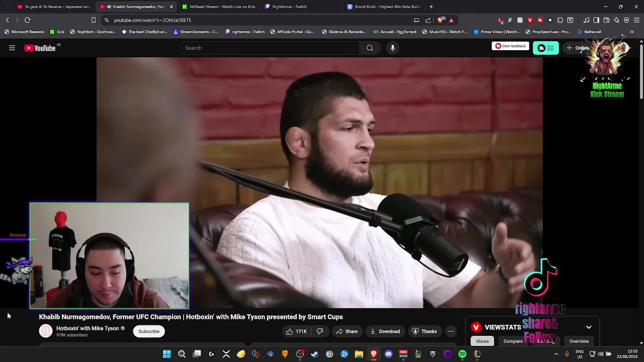Click the Give feedback button
The height and width of the screenshot is (362, 644).
coord(510,46)
